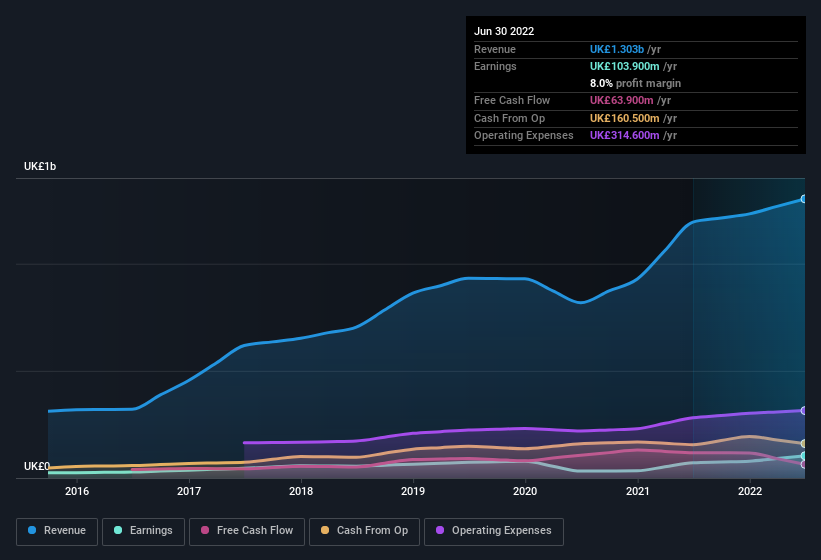821x560 pixels.
Task: Toggle the Revenue legend button
Action: click(x=57, y=531)
